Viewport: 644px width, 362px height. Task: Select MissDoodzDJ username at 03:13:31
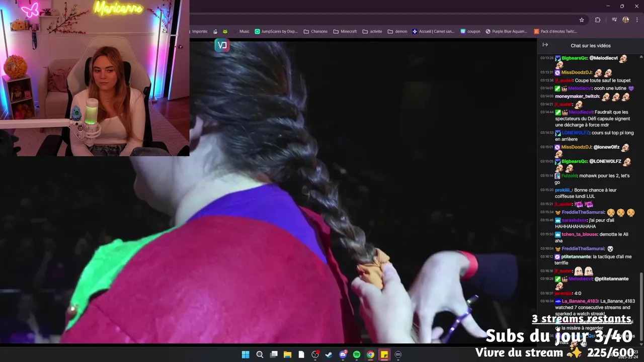pyautogui.click(x=577, y=72)
